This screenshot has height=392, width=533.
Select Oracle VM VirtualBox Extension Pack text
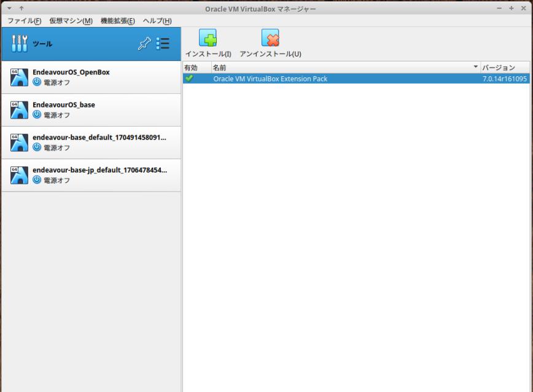click(270, 79)
